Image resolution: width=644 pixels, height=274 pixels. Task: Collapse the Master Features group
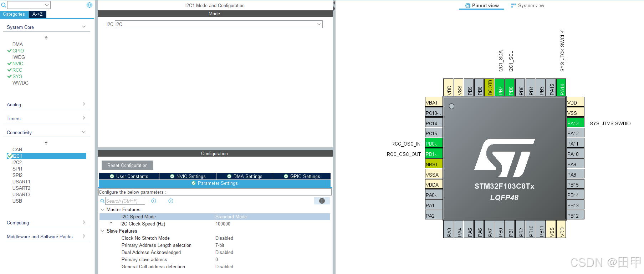102,209
